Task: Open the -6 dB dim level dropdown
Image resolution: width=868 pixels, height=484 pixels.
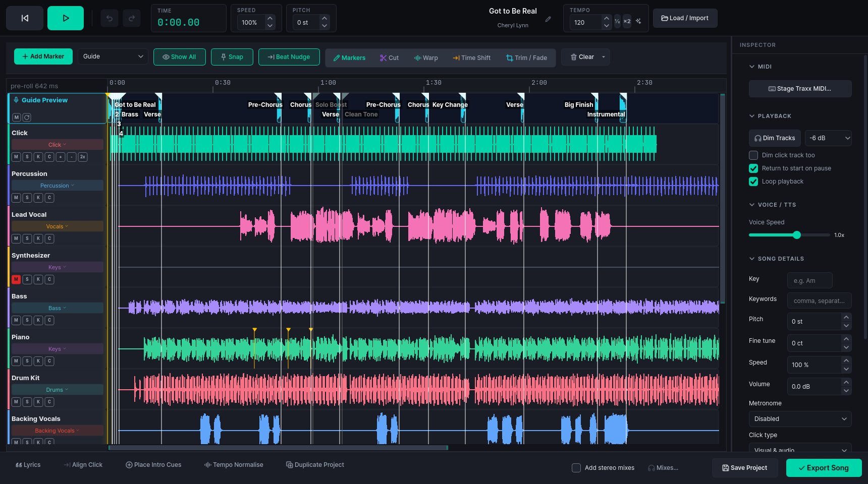Action: pos(828,138)
